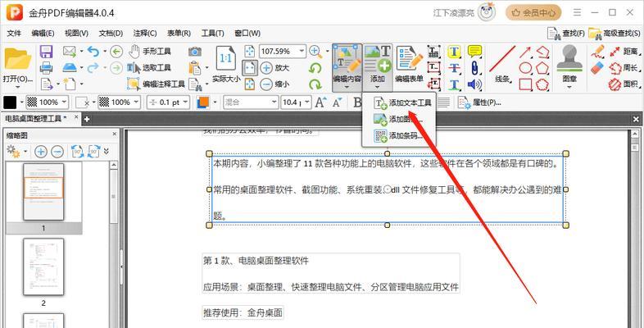Open the 会员中心 member center
The image size is (644, 328).
(533, 13)
